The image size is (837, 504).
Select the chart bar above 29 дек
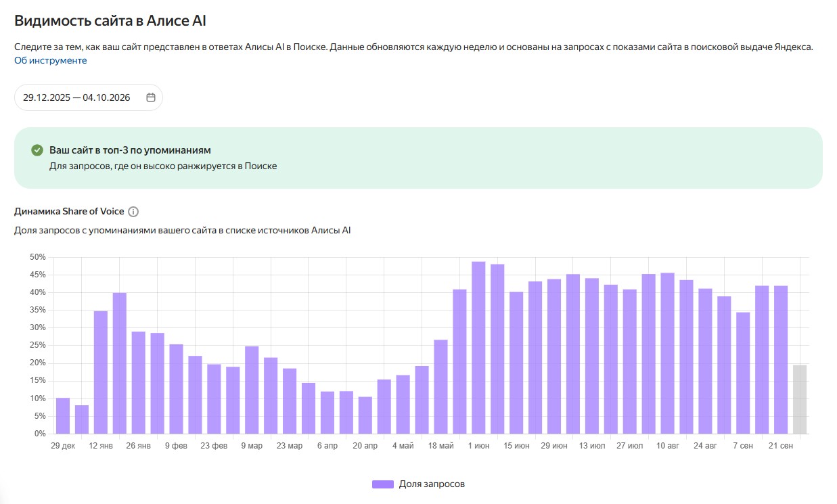[63, 415]
